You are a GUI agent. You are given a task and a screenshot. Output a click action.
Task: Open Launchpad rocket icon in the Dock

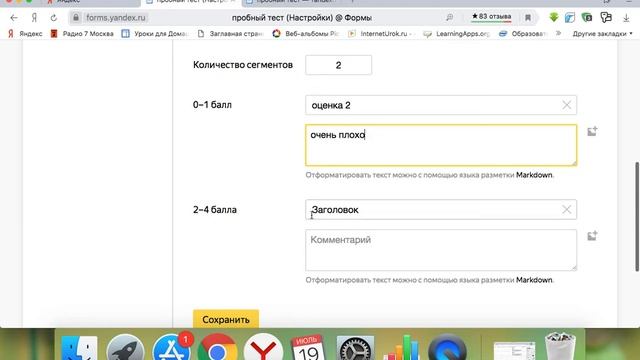pyautogui.click(x=125, y=347)
